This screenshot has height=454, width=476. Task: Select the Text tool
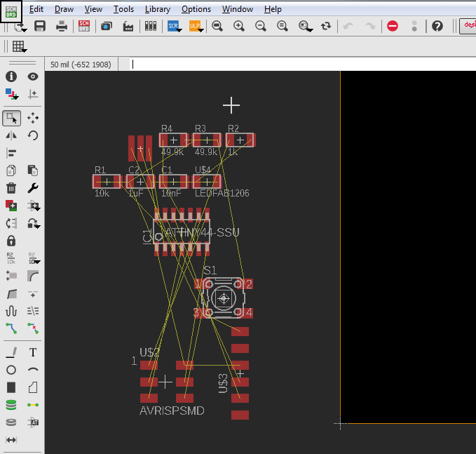coord(33,352)
